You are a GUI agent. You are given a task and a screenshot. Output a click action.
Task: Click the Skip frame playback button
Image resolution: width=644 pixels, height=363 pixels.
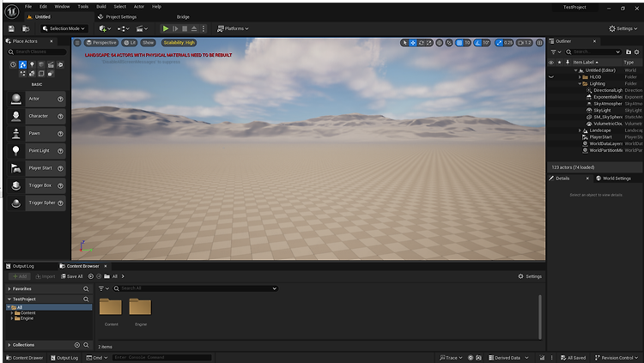[x=175, y=28]
